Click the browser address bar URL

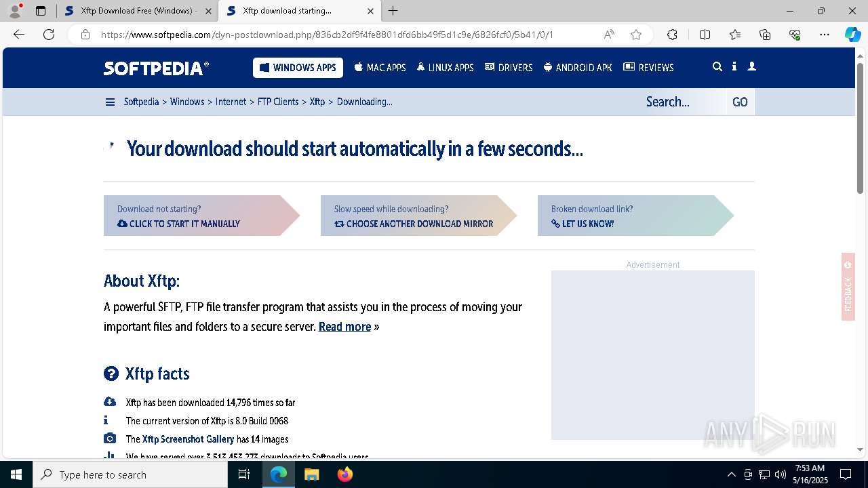[x=327, y=35]
